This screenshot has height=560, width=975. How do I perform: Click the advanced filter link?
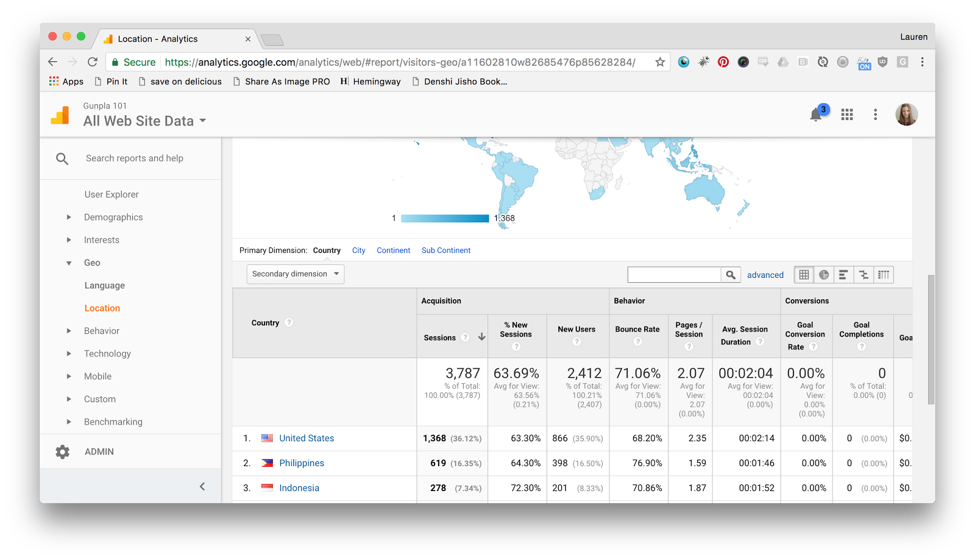click(x=765, y=275)
